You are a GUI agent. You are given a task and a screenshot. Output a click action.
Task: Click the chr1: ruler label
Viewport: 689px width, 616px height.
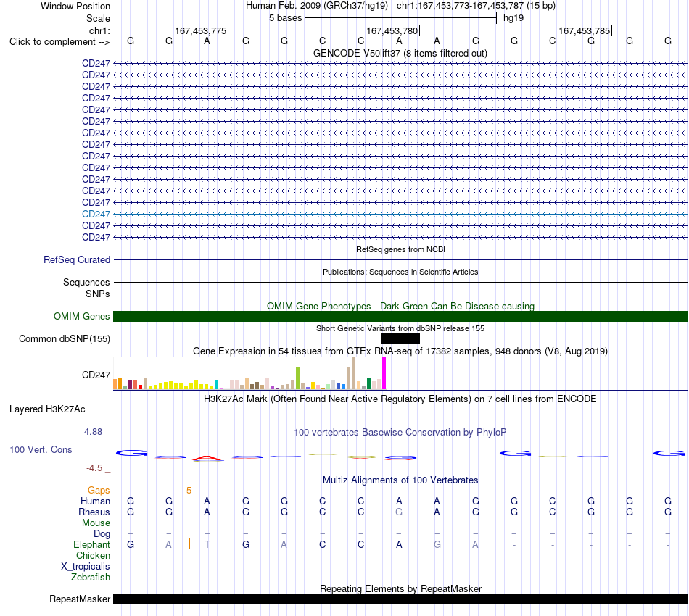(x=99, y=30)
